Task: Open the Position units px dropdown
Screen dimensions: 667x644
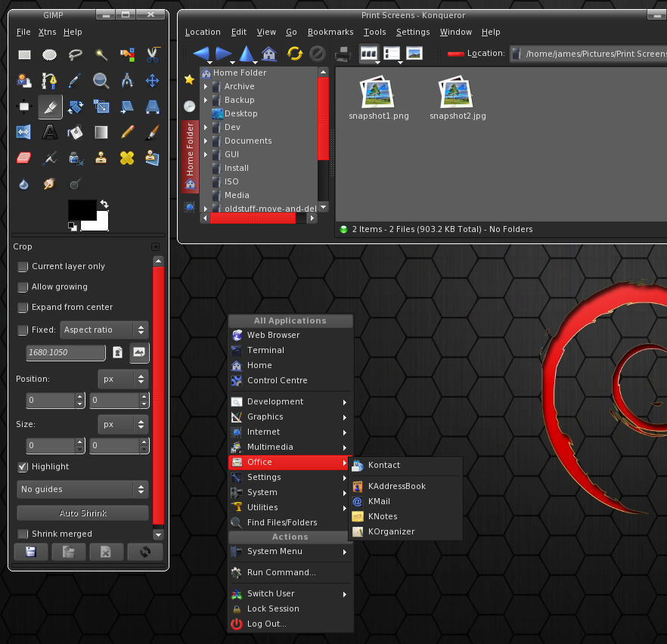Action: [123, 379]
